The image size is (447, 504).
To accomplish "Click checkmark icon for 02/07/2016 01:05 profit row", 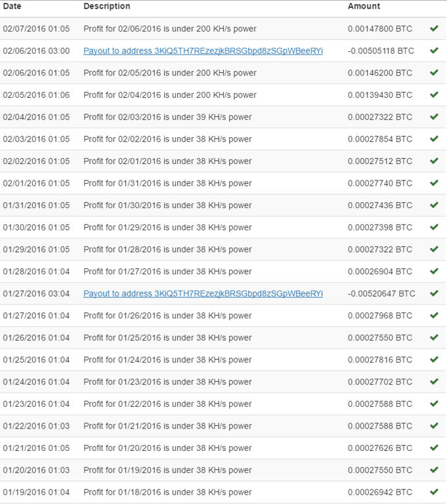I will click(x=434, y=29).
